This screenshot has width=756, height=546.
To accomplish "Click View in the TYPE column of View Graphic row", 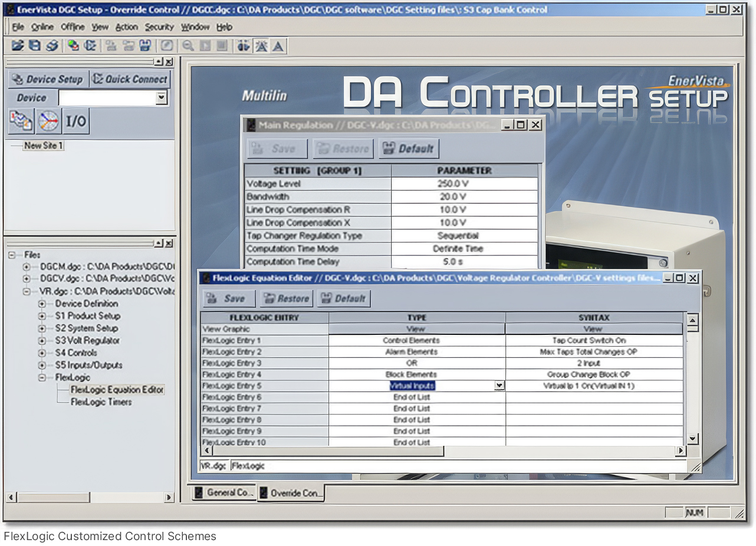I will (x=416, y=329).
